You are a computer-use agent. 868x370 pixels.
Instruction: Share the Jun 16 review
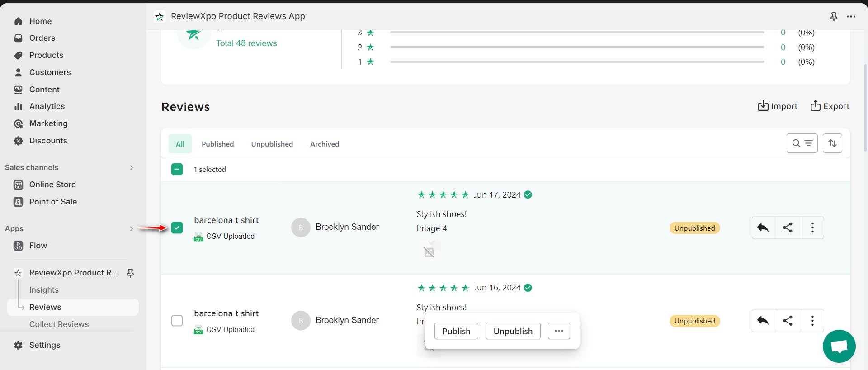788,321
